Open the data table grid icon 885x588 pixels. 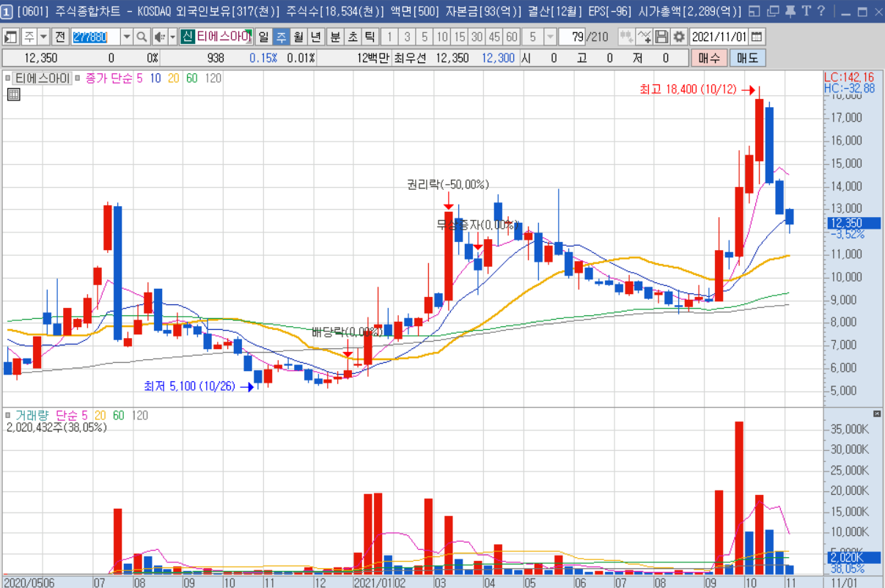click(12, 93)
